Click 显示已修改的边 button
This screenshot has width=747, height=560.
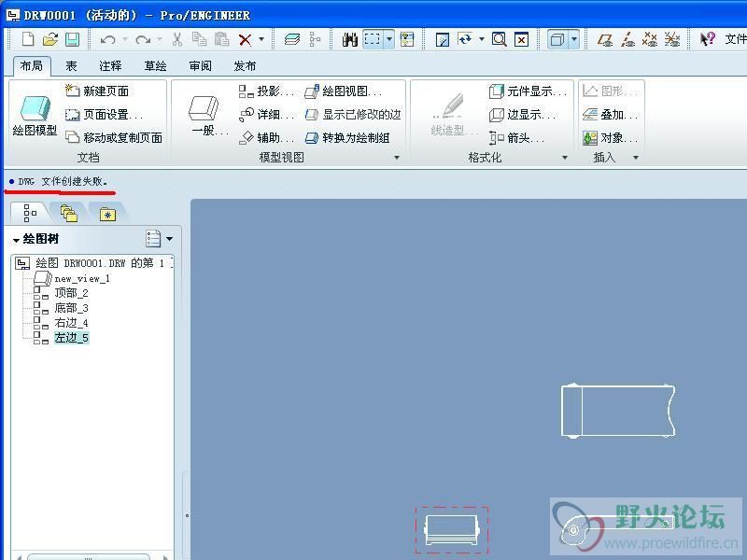pyautogui.click(x=353, y=114)
